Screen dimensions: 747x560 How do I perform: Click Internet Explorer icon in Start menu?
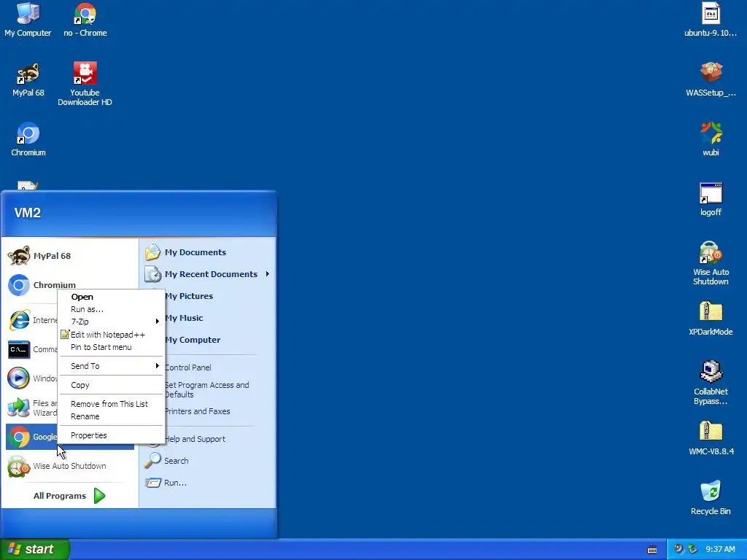pyautogui.click(x=19, y=320)
